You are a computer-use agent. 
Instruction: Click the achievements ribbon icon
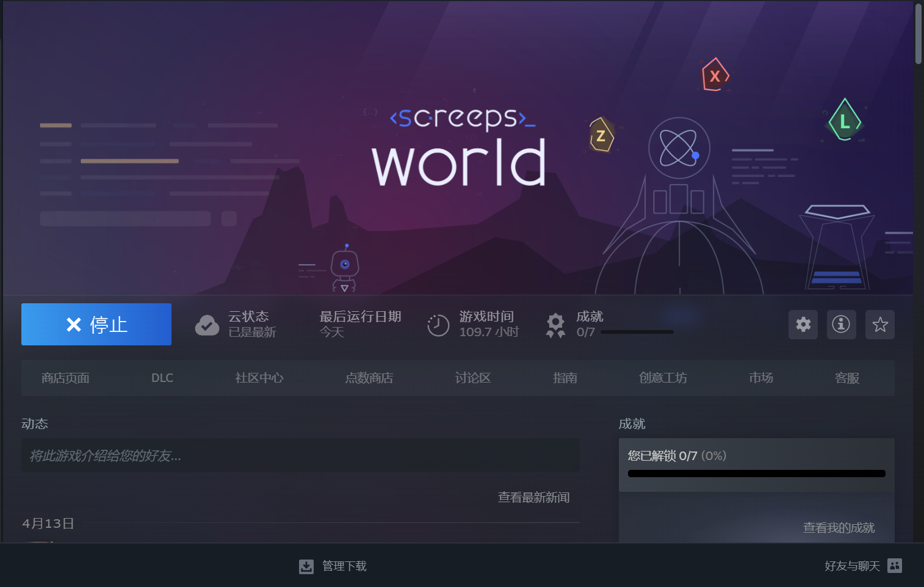(555, 325)
